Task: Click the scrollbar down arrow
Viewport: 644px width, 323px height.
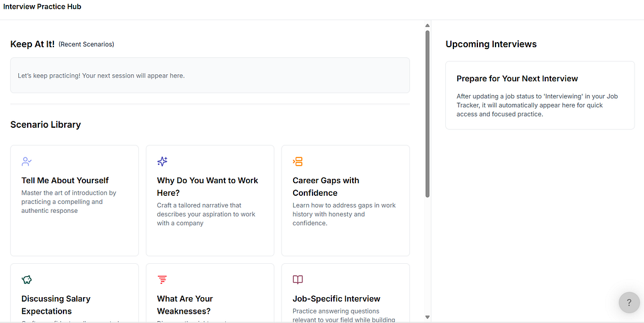Action: [427, 317]
